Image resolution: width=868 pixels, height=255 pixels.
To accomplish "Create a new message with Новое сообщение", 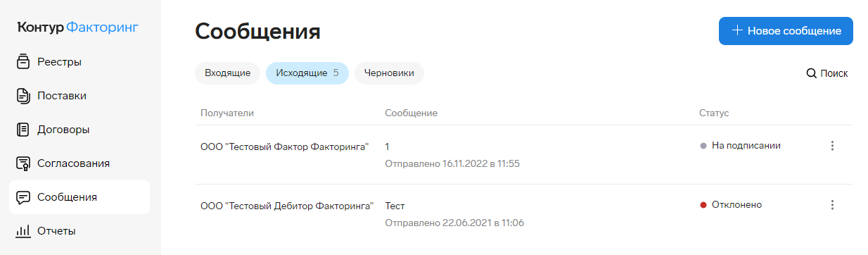I will click(x=786, y=31).
